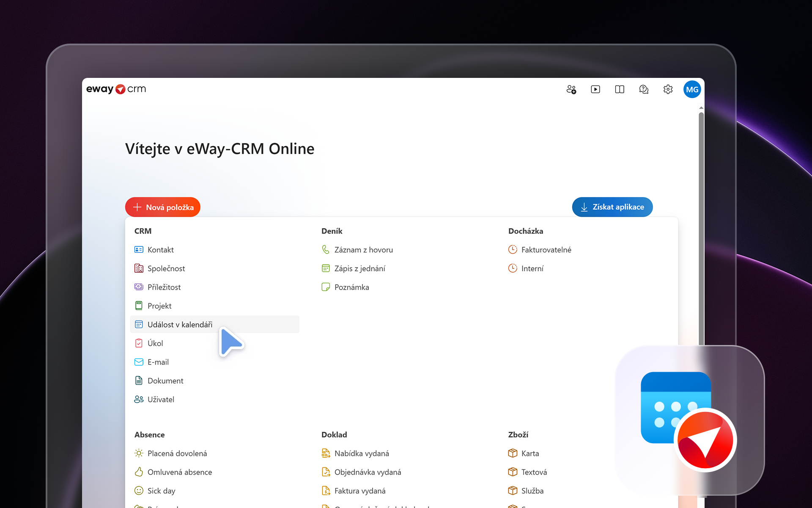Select Sick day under Absence

[x=162, y=491]
